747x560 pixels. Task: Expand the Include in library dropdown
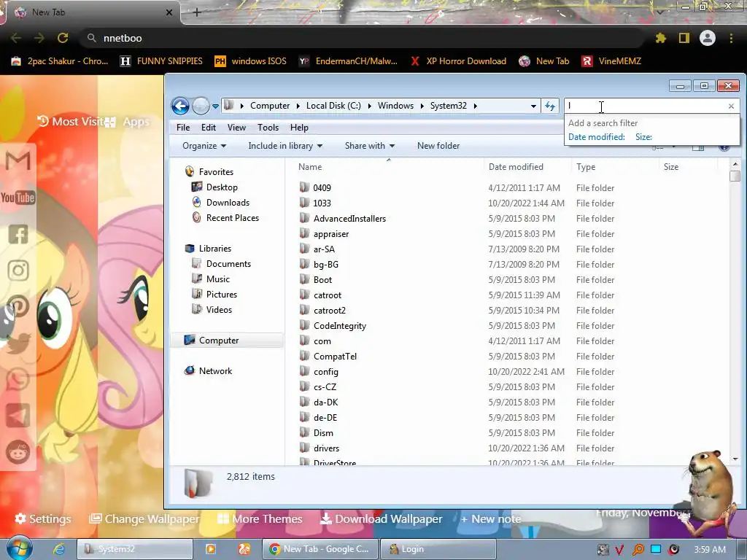285,146
